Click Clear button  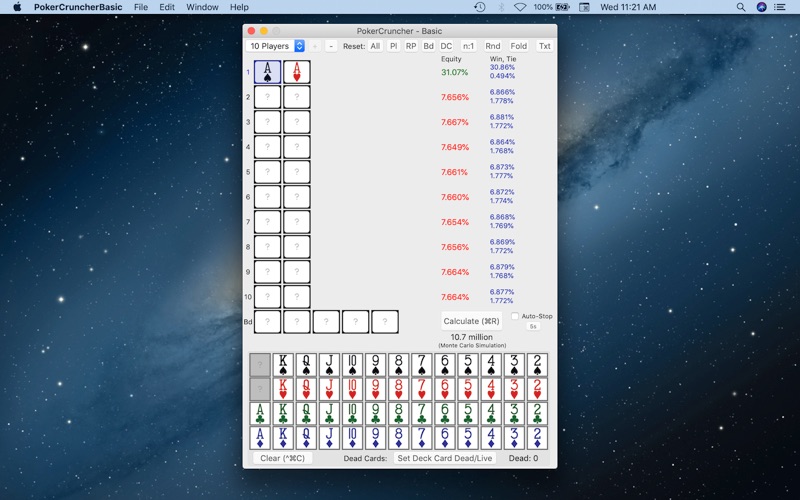point(283,458)
